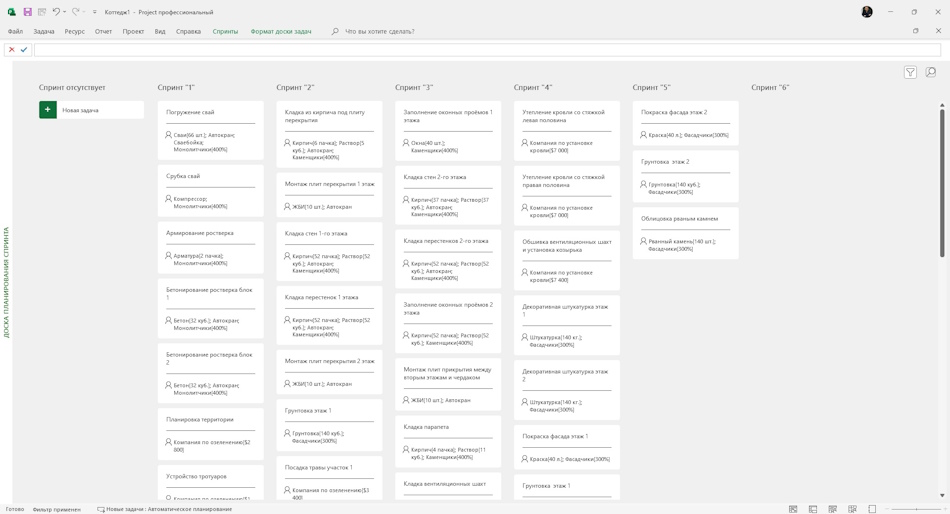Viewport: 950px width, 514px height.
Task: Open the board filter funnel icon
Action: pyautogui.click(x=910, y=73)
